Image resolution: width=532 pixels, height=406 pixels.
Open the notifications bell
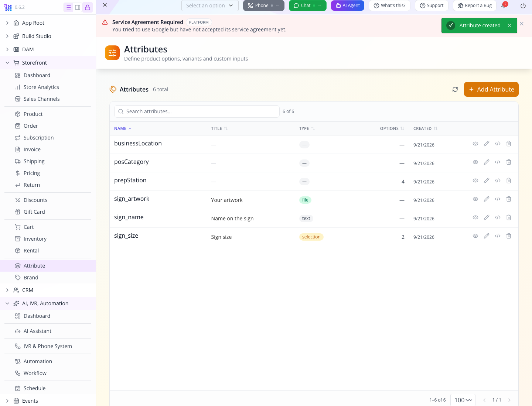[504, 6]
